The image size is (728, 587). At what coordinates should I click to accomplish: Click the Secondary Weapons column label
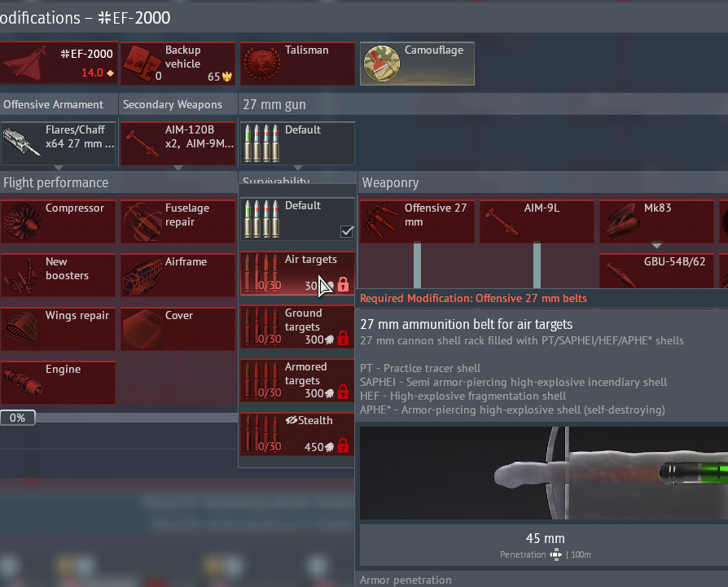click(173, 104)
